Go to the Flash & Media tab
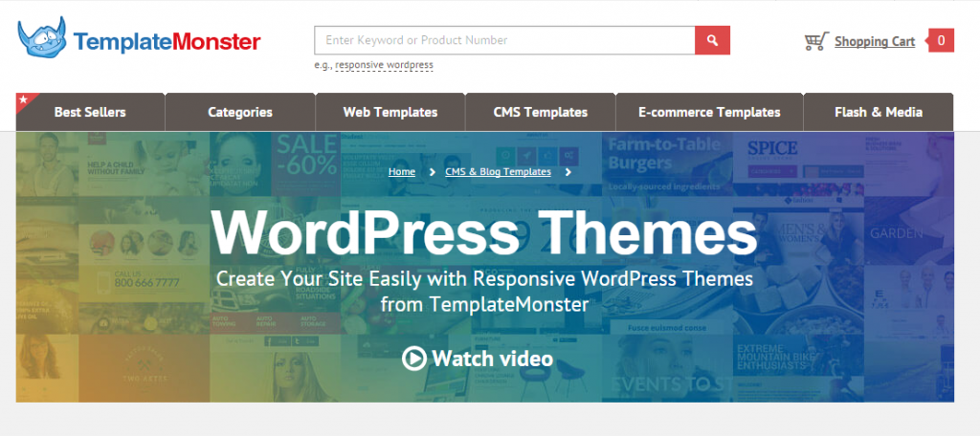The image size is (980, 436). [x=879, y=113]
